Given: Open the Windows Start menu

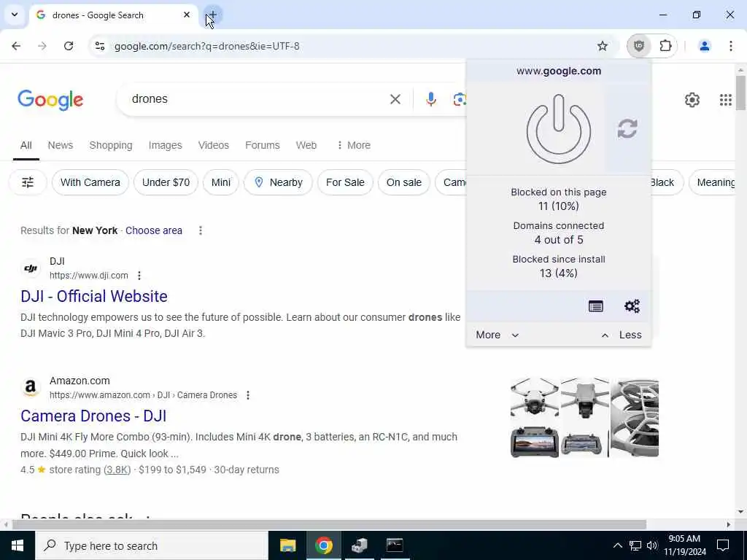Looking at the screenshot, I should 18,545.
